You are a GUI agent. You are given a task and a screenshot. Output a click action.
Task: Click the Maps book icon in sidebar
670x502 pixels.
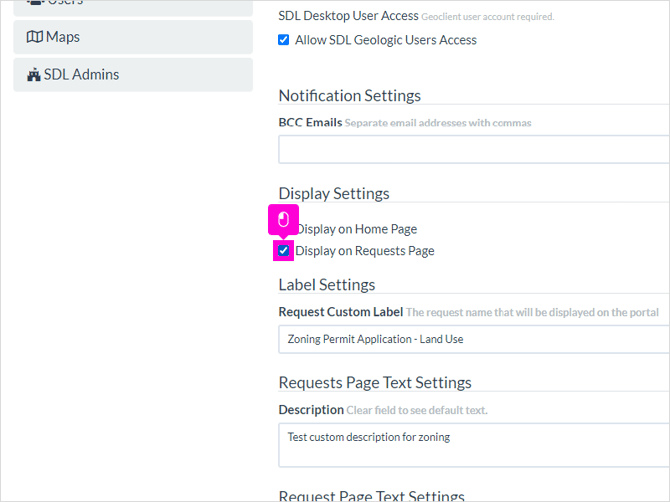35,37
